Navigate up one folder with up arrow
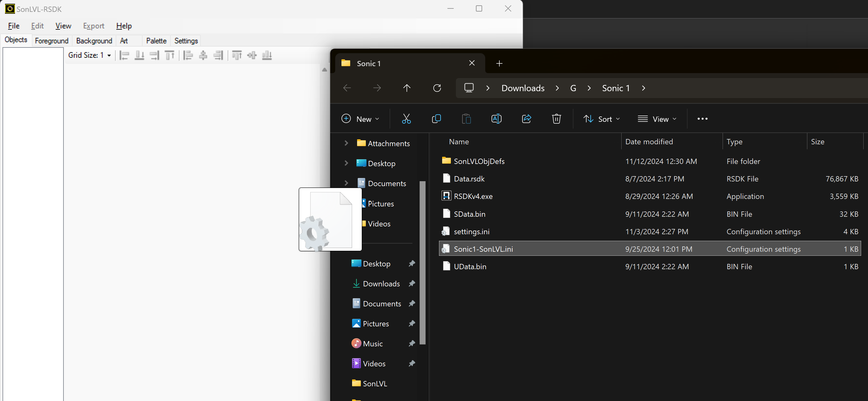Screen dimensions: 868x401 click(x=407, y=88)
